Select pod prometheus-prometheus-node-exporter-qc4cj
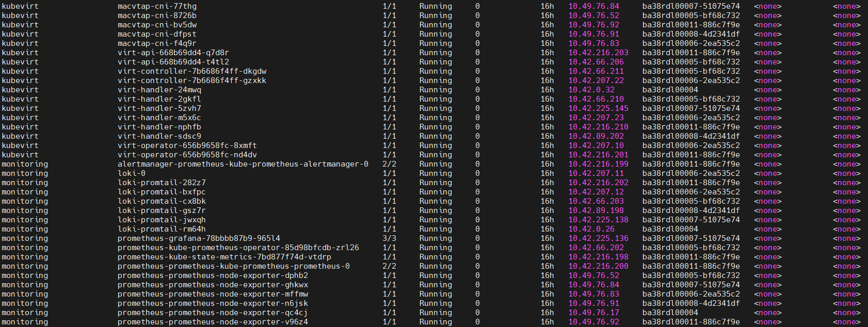Image resolution: width=868 pixels, height=327 pixels. pyautogui.click(x=213, y=313)
